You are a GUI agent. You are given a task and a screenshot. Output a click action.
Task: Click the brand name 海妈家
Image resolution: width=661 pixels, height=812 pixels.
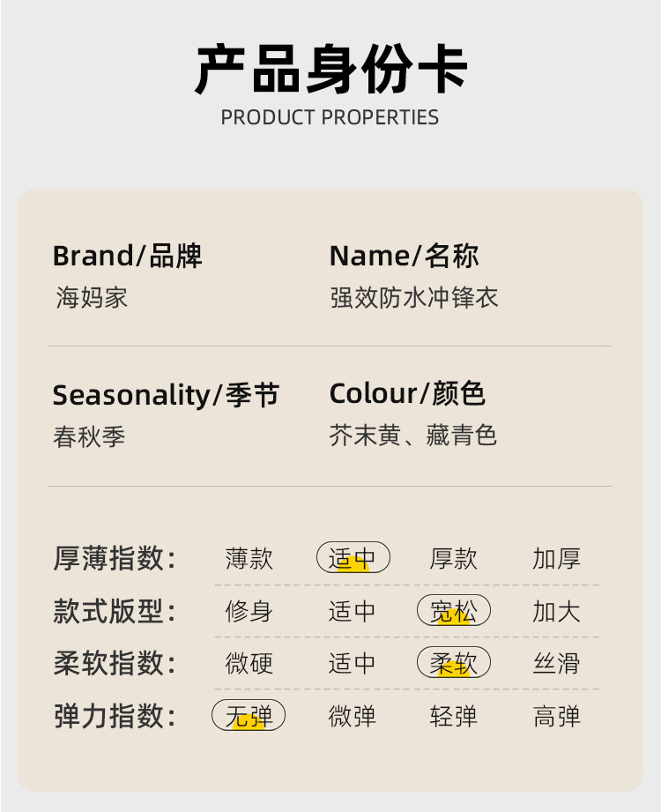point(92,297)
